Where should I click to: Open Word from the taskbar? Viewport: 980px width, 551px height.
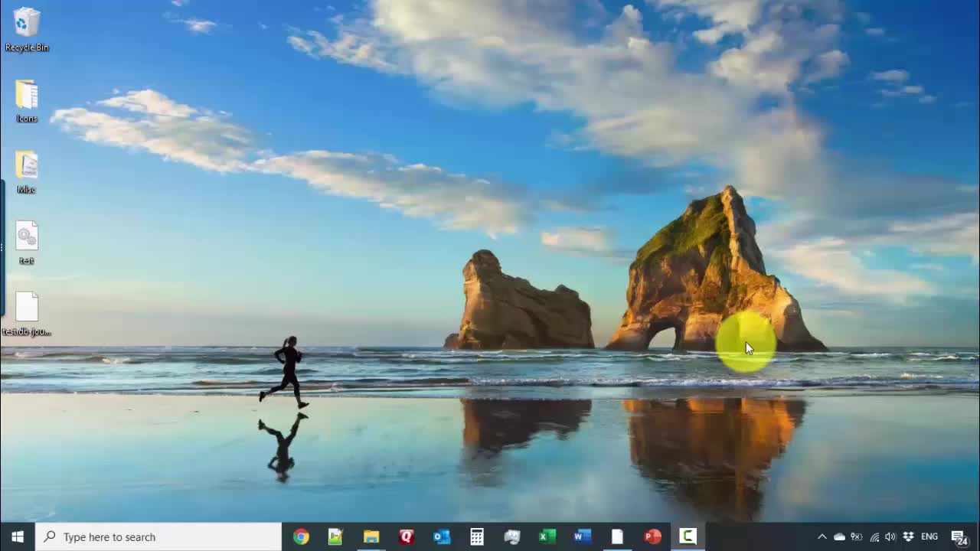(583, 536)
